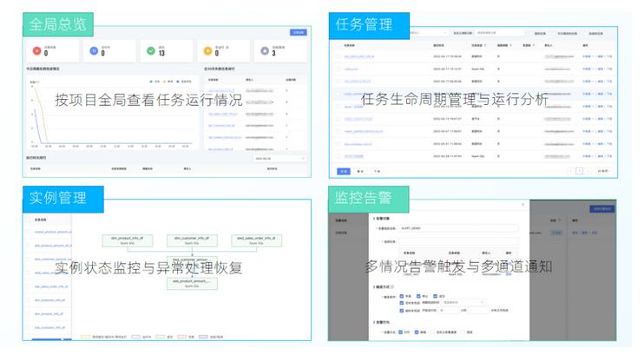Click the red failed-tasks status icon

(36, 51)
